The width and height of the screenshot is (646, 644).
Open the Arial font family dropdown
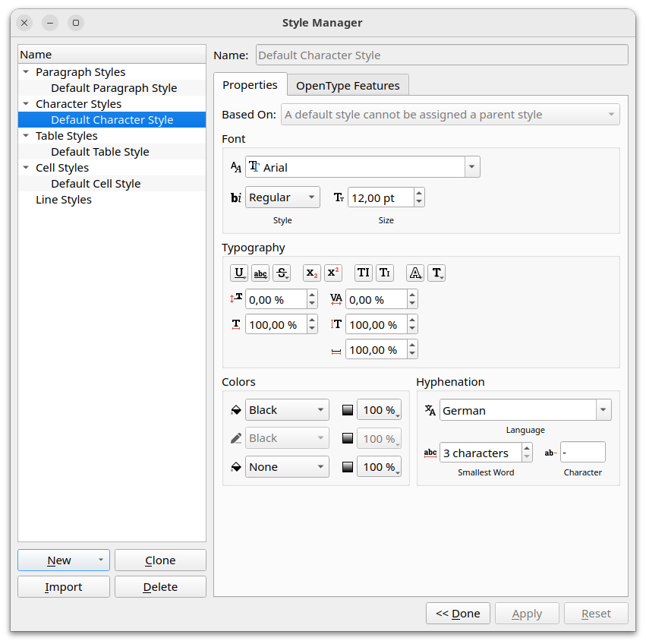pyautogui.click(x=471, y=167)
